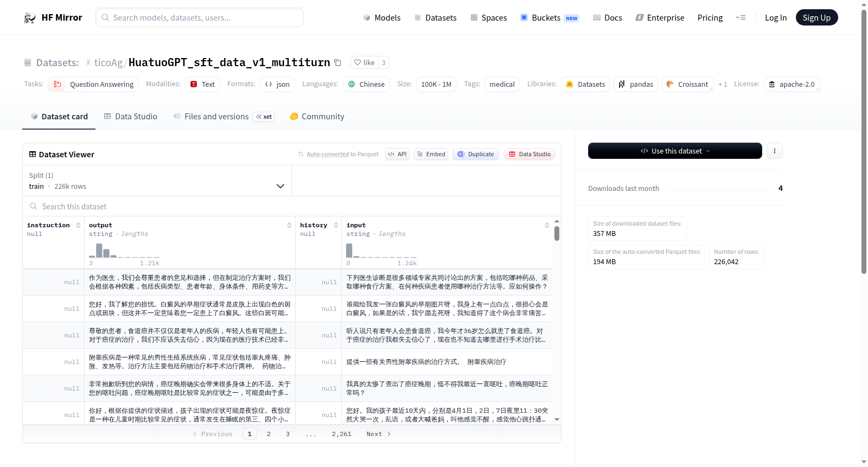Click the Log In link
Image resolution: width=868 pixels, height=467 pixels.
point(776,18)
